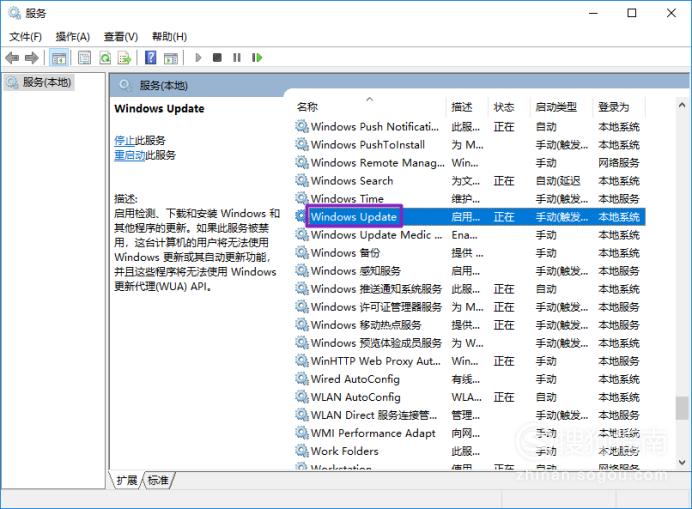Click the scrollbar down arrow
This screenshot has height=509, width=692.
682,462
